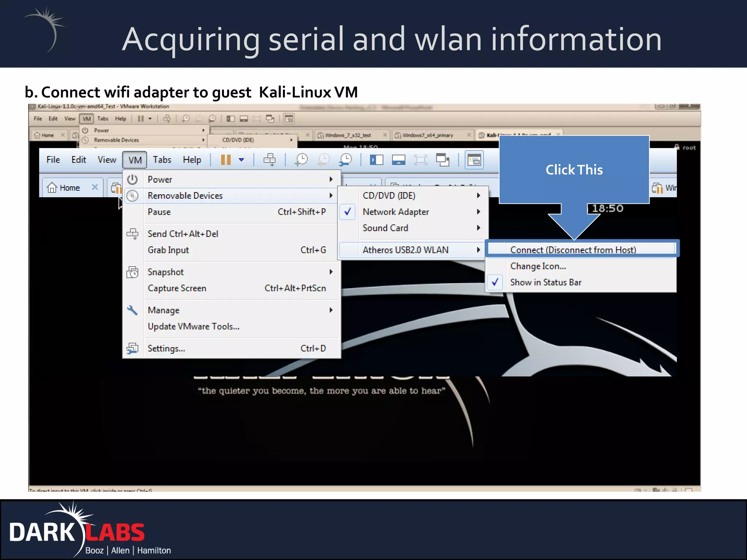Image resolution: width=747 pixels, height=560 pixels.
Task: Click the power icon beside the Power entry
Action: [x=132, y=179]
